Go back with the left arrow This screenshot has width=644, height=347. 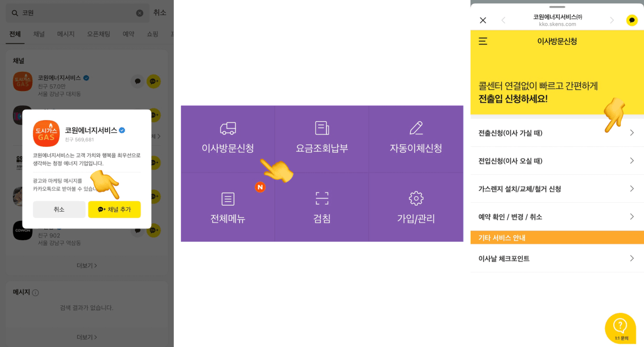503,20
